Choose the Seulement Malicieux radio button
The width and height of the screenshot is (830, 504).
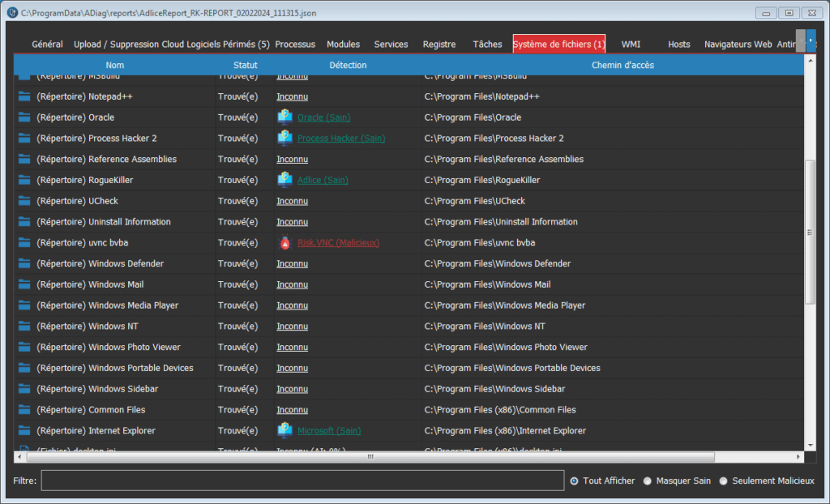pos(724,481)
